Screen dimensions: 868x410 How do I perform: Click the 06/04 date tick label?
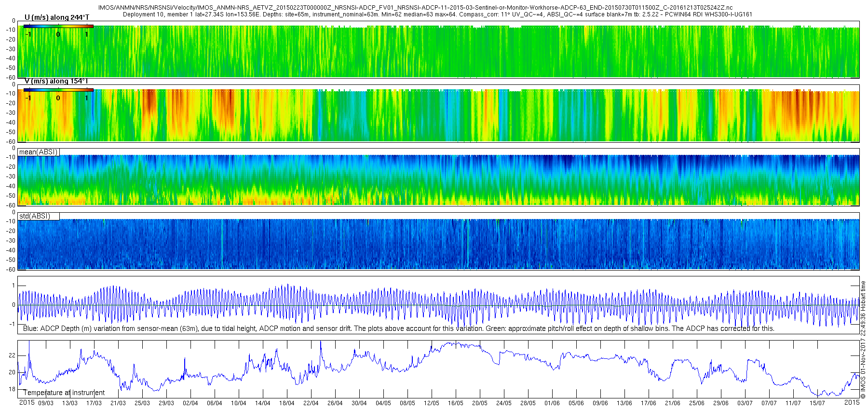click(215, 403)
